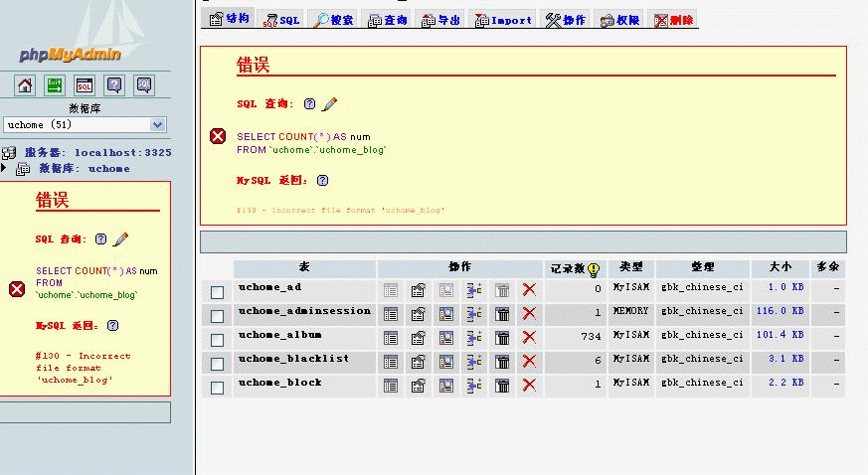Image resolution: width=868 pixels, height=475 pixels.
Task: Click the 类型 column header
Action: point(631,267)
